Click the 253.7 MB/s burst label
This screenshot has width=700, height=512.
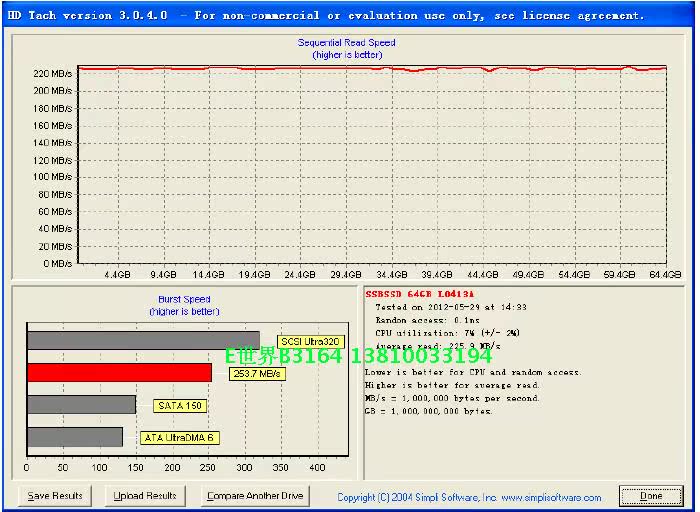coord(257,374)
